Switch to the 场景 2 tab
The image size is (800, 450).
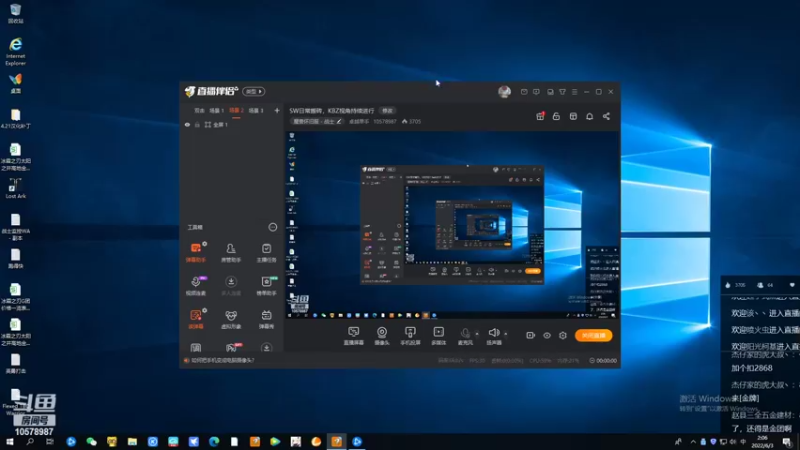236,111
